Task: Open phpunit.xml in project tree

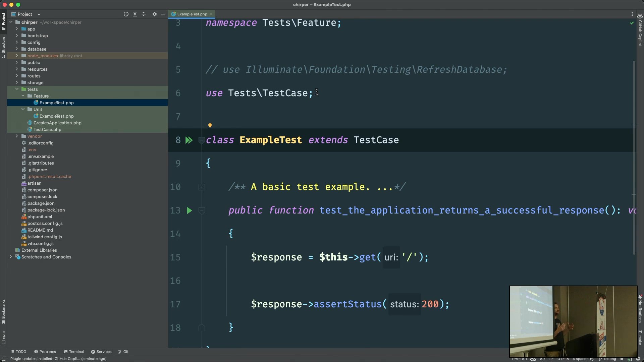Action: (x=40, y=217)
